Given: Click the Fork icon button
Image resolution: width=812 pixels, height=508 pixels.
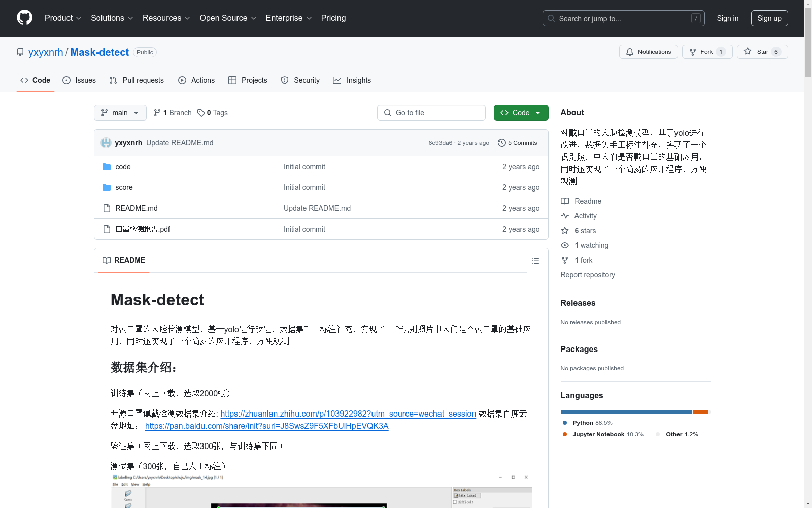Looking at the screenshot, I should tap(693, 52).
